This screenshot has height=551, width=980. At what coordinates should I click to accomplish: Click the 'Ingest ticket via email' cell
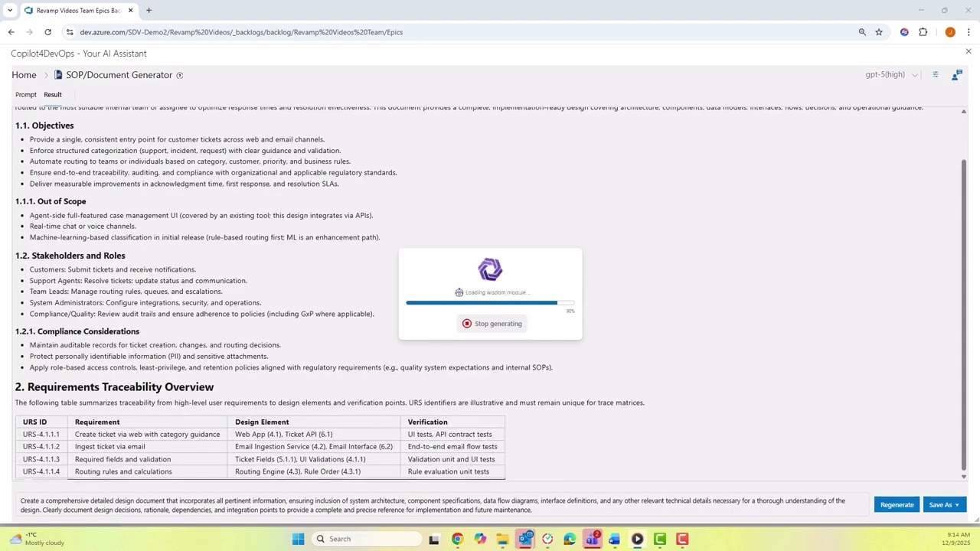[147, 447]
